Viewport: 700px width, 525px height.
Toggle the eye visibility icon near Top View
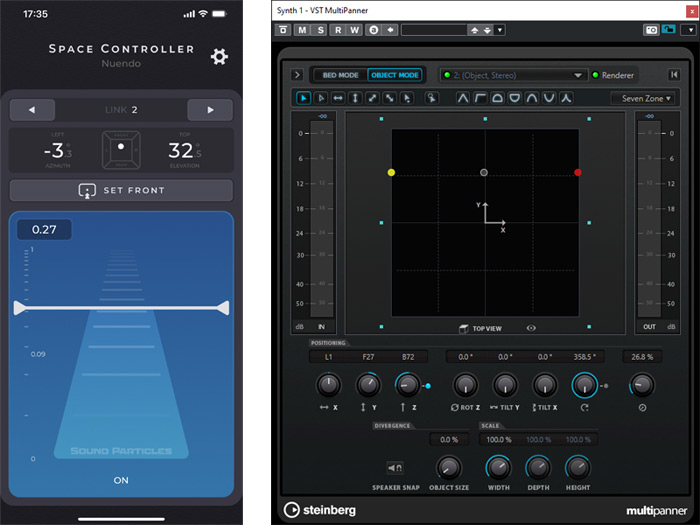(x=531, y=327)
